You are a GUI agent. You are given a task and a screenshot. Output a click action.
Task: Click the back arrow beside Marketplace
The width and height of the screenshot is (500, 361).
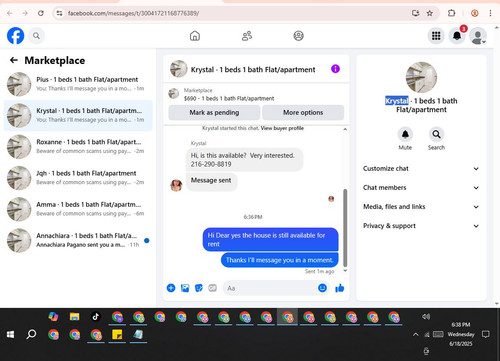pyautogui.click(x=14, y=60)
